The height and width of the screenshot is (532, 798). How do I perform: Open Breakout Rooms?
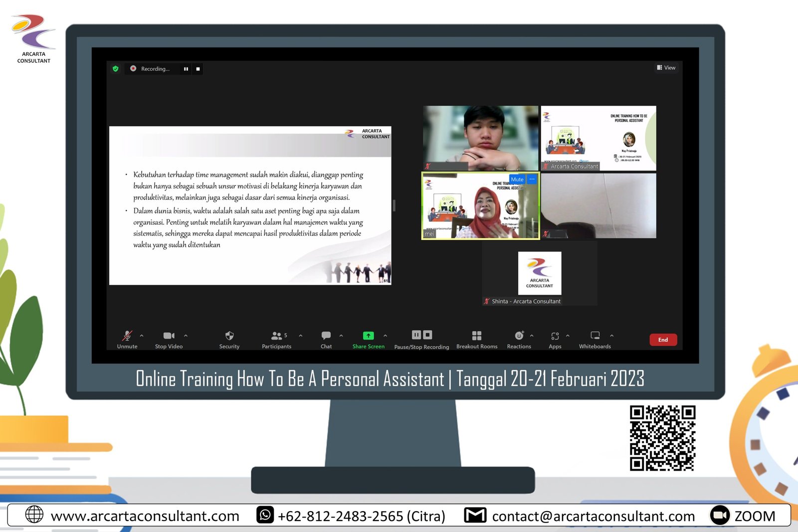click(x=477, y=336)
